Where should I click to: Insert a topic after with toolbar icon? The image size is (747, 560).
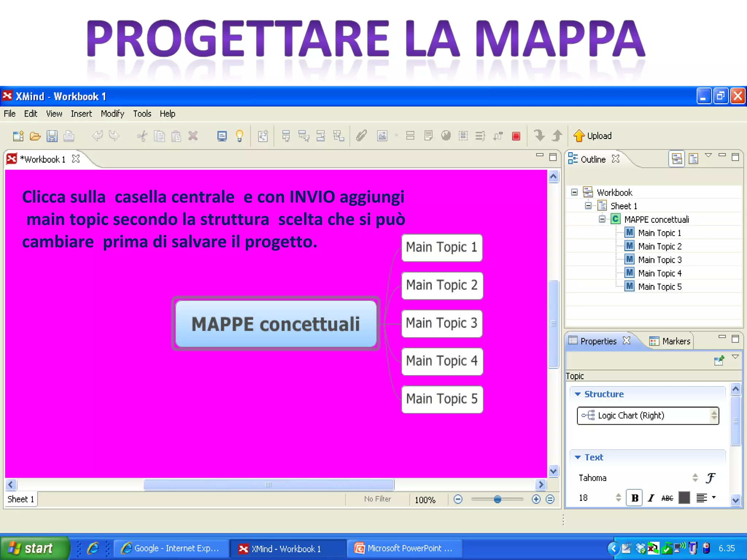click(x=286, y=136)
